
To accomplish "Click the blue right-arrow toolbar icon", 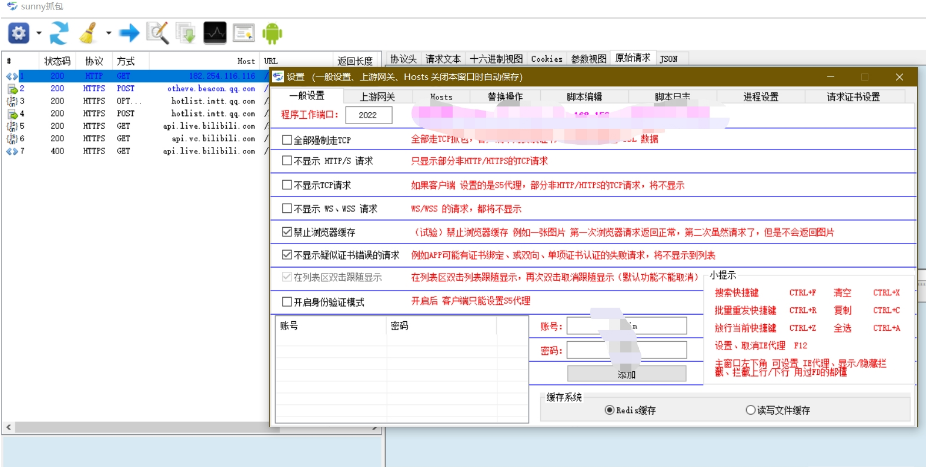I will (129, 33).
